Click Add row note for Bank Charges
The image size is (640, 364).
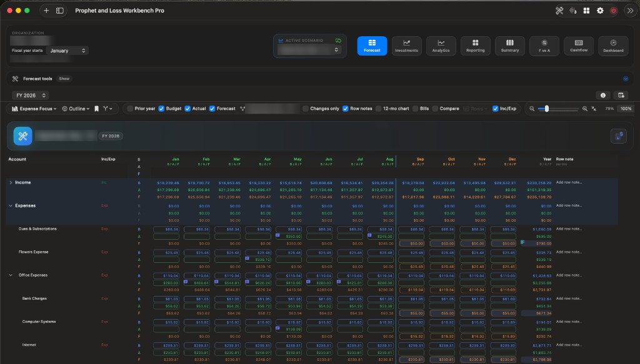pos(569,298)
